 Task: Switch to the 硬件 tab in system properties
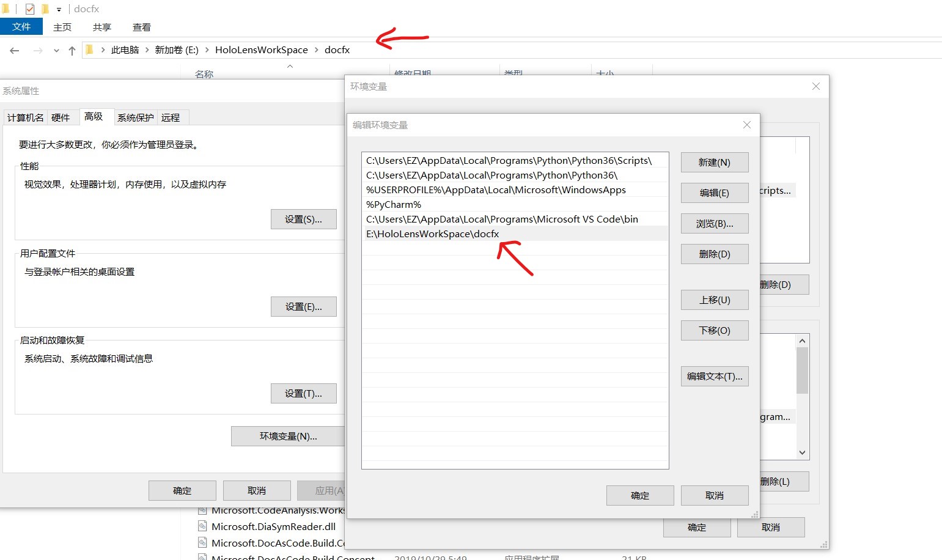coord(61,117)
